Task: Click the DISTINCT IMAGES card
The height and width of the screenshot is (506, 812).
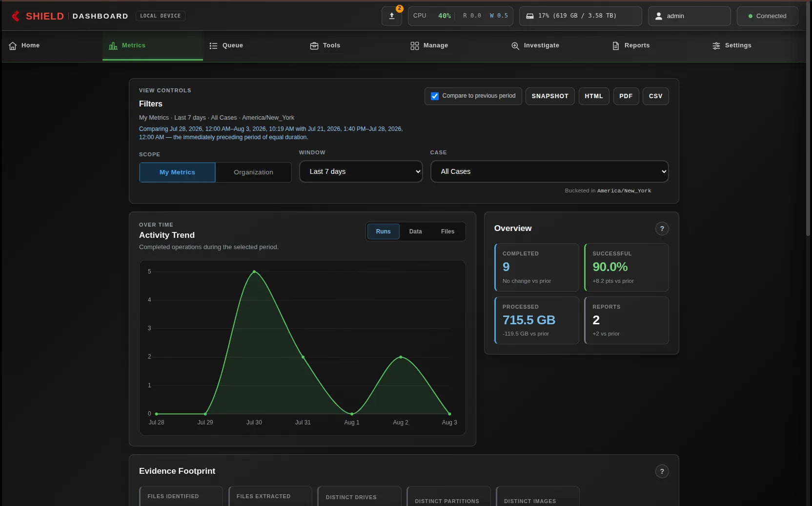Action: (x=538, y=496)
